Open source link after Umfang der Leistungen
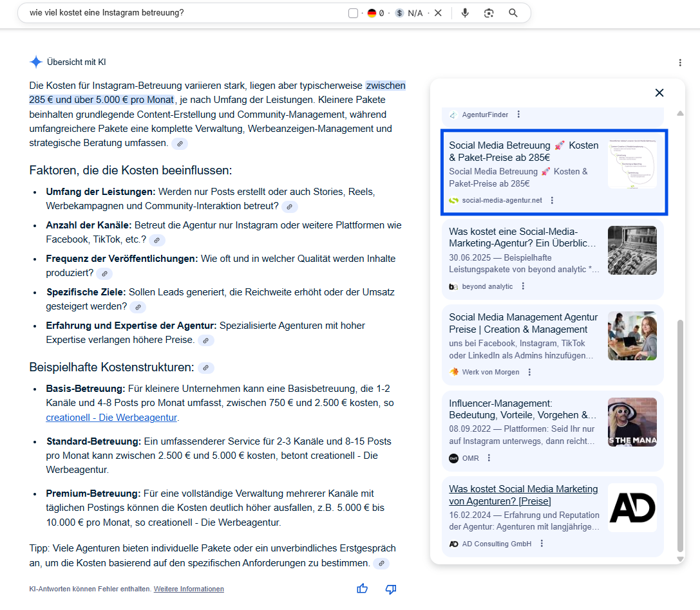700x610 pixels. (289, 207)
